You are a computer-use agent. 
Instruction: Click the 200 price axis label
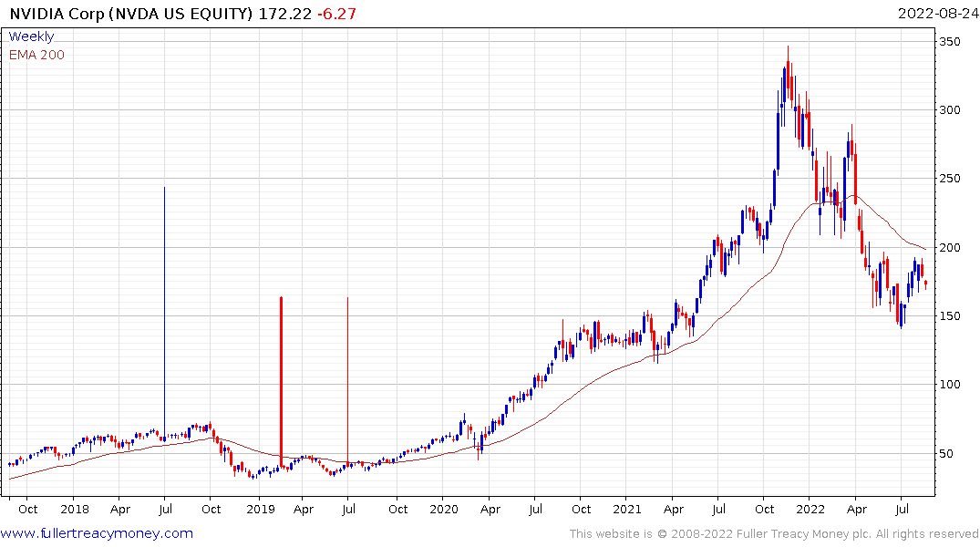click(949, 248)
